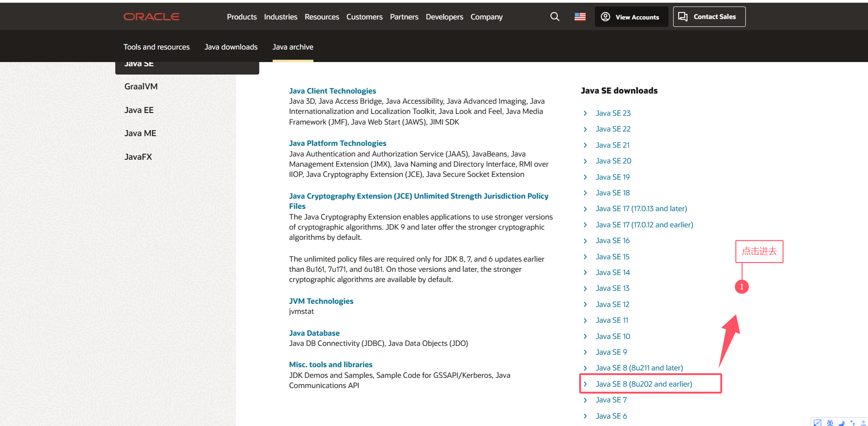
Task: Click the chevron beside Java SE 19
Action: point(585,177)
